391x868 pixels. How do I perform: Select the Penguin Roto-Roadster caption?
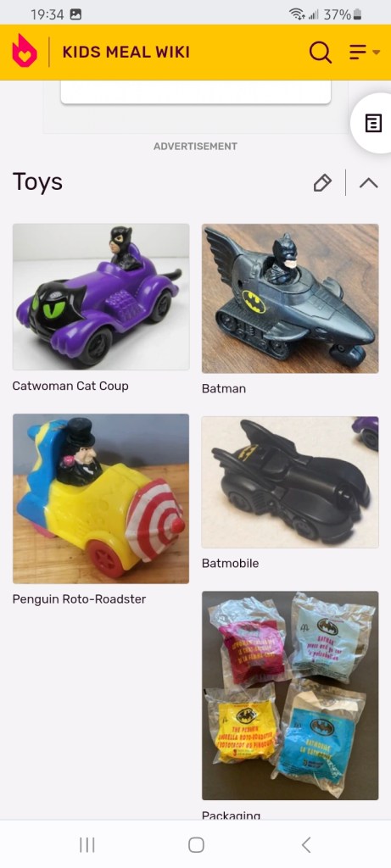pyautogui.click(x=79, y=599)
